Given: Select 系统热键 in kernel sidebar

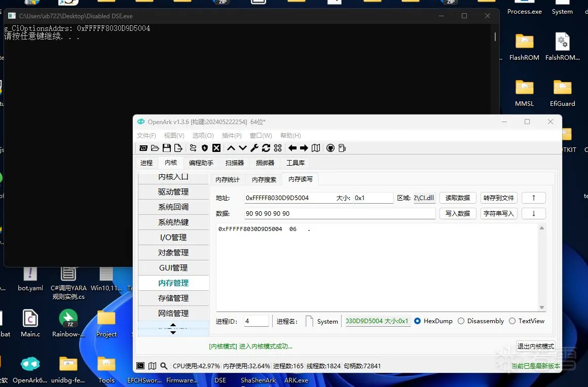Looking at the screenshot, I should tap(173, 222).
